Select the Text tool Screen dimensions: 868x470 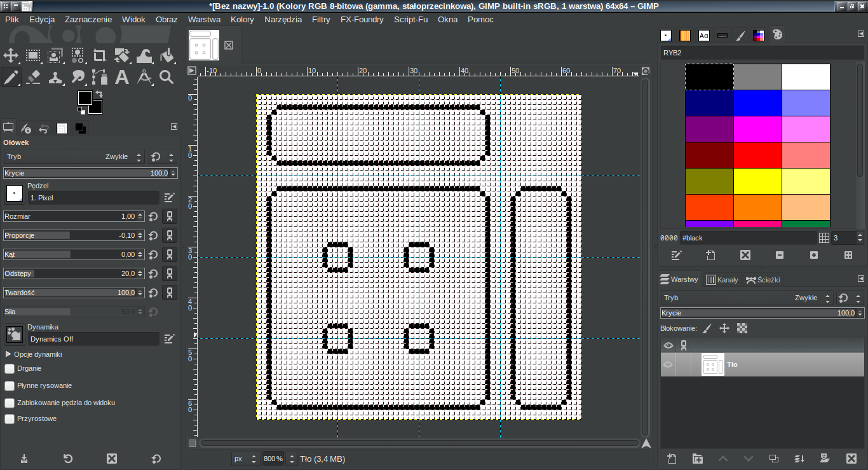click(x=122, y=78)
